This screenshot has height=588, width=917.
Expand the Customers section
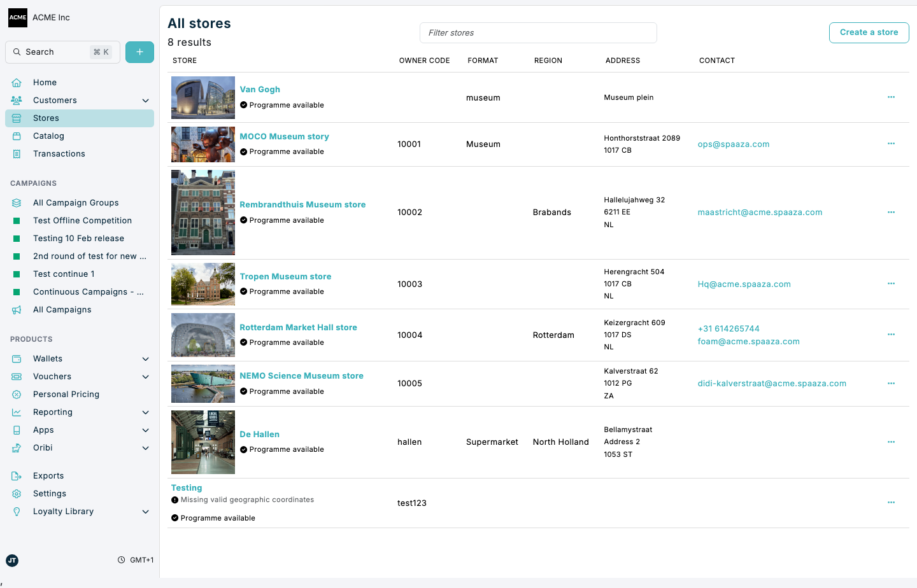[x=145, y=100]
